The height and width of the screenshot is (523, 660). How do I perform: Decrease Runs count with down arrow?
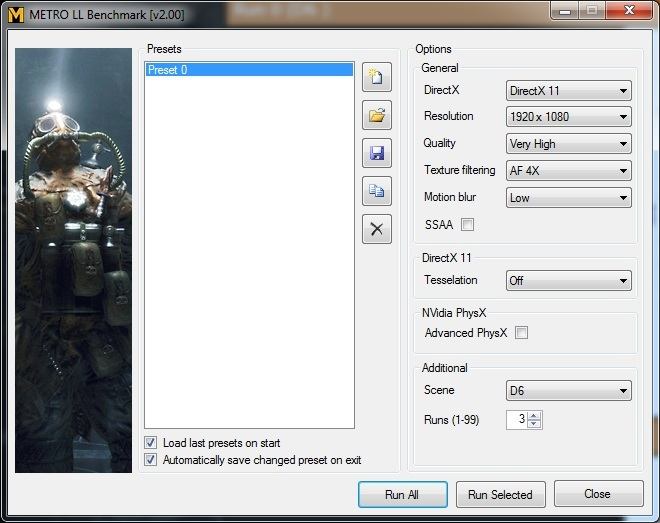pyautogui.click(x=534, y=424)
